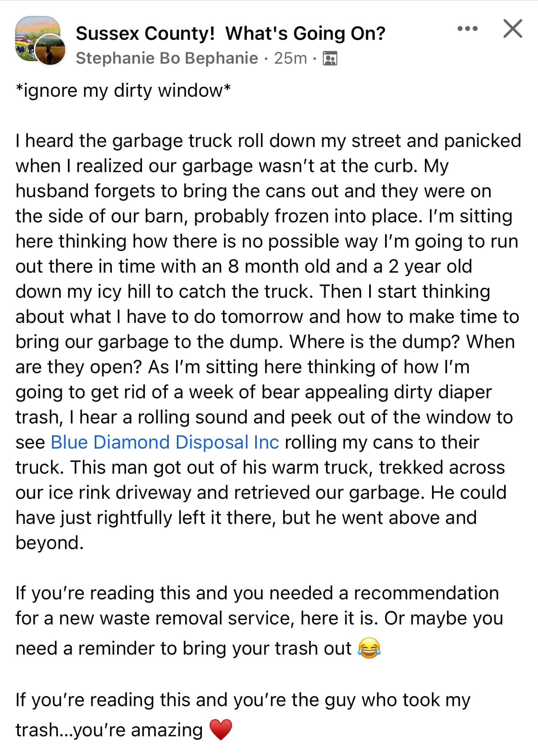Click the text 'need a reminder to bring your trash out'
The image size is (538, 756).
(183, 648)
